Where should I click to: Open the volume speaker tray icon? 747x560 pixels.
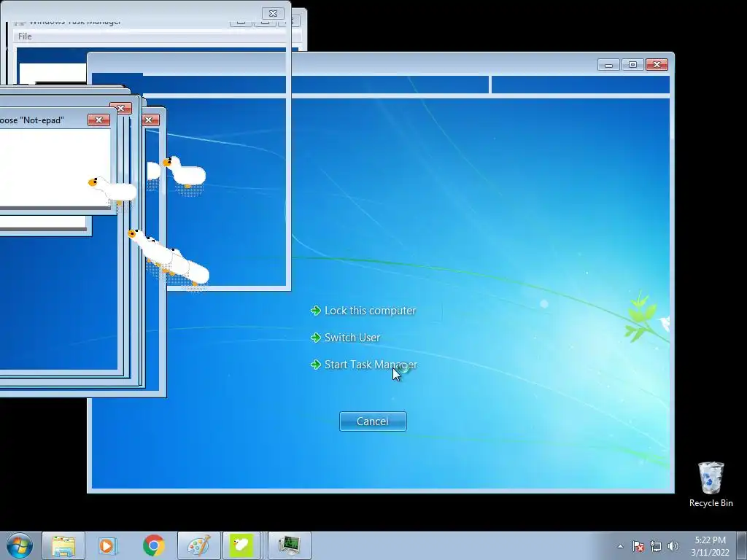pyautogui.click(x=673, y=546)
